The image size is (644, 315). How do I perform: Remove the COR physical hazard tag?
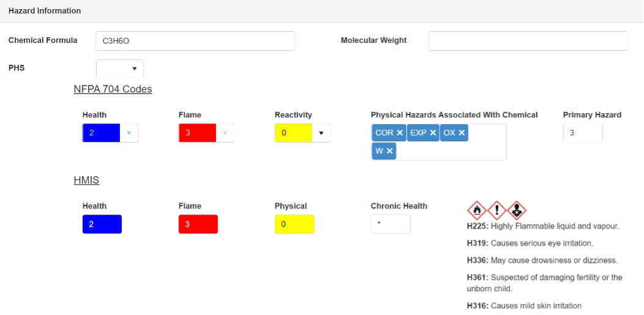400,133
